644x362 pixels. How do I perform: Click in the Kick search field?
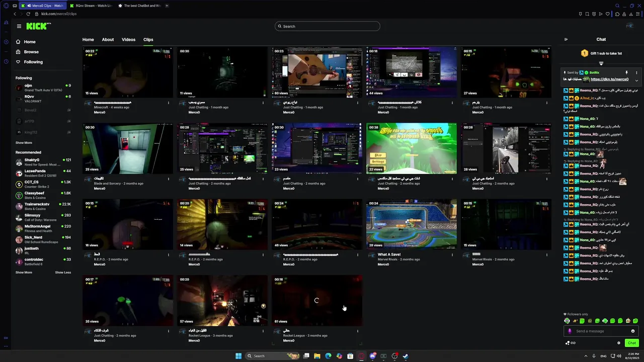click(x=328, y=26)
